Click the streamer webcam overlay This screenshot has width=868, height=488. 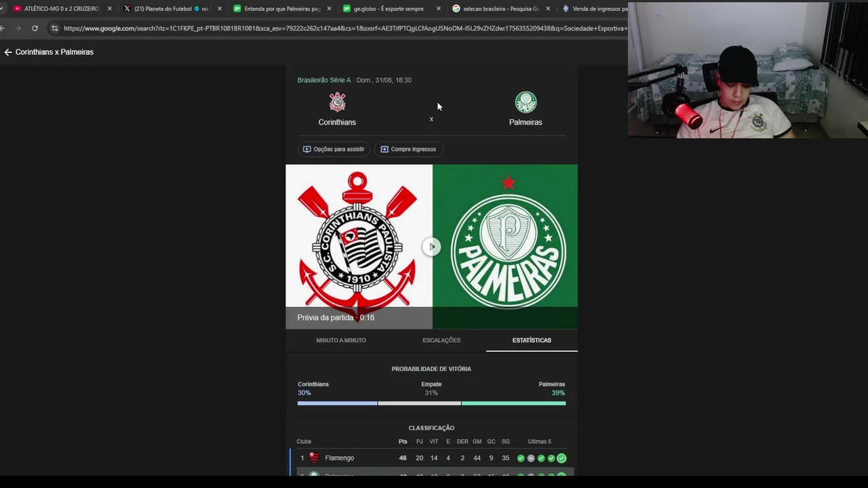747,70
